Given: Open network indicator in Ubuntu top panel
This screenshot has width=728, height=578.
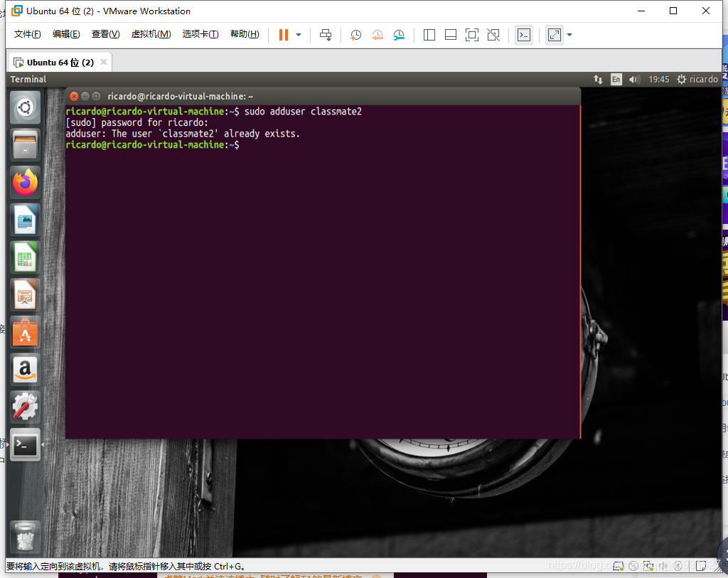Looking at the screenshot, I should tap(598, 80).
